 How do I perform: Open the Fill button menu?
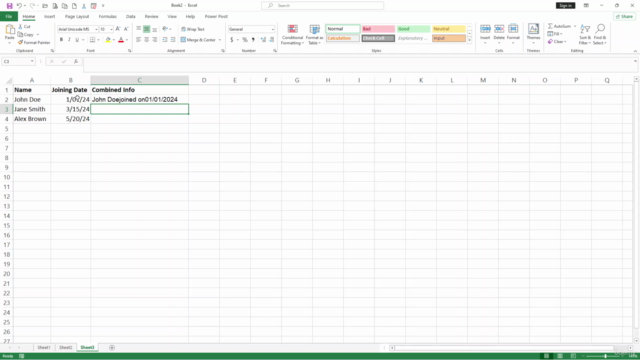point(555,34)
